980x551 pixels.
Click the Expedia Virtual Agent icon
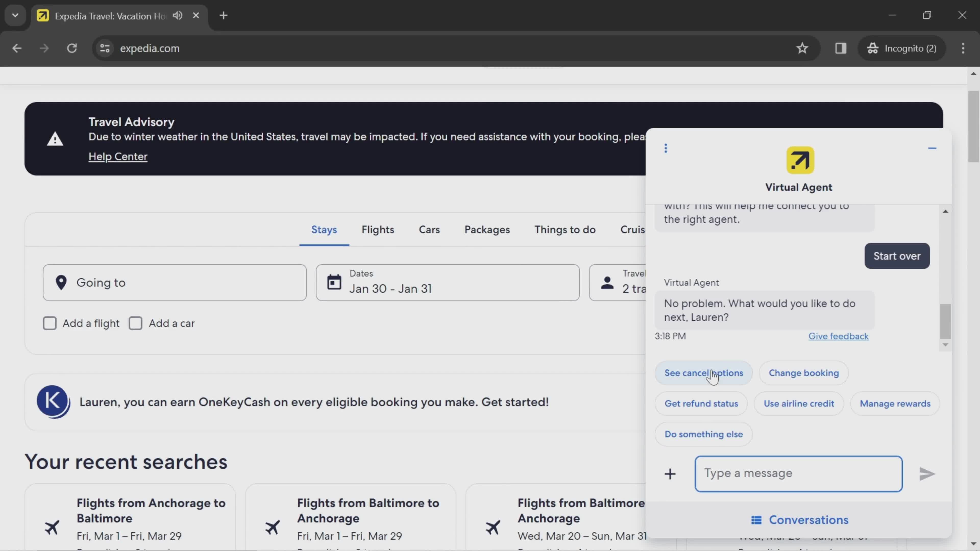[800, 160]
